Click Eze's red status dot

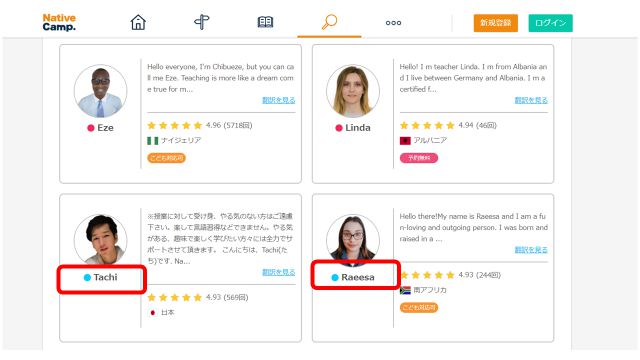91,128
